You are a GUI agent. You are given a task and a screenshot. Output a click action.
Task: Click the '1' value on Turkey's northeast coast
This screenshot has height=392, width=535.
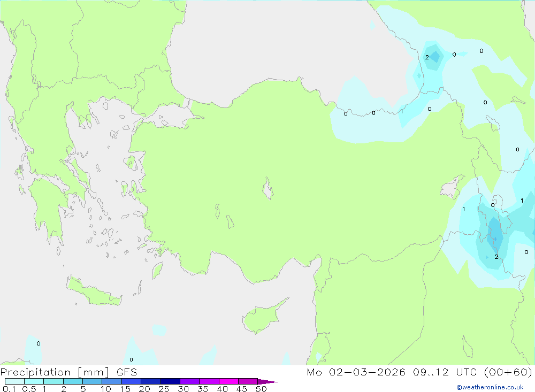click(402, 111)
